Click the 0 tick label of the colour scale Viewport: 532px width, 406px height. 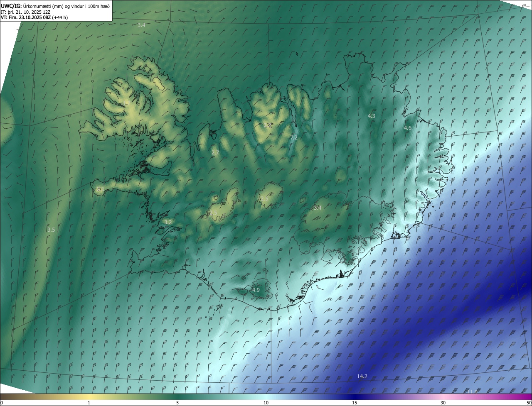[2, 403]
